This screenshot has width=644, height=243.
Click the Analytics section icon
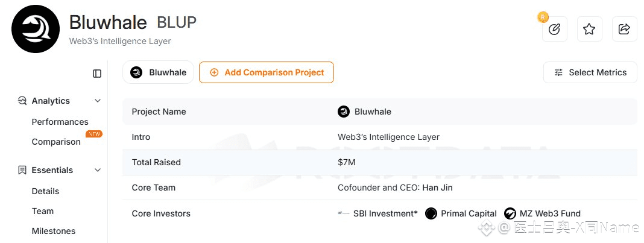coord(22,101)
